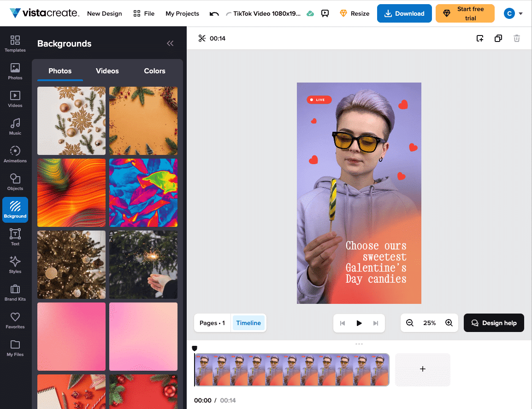This screenshot has height=409, width=532.
Task: Click the add page icon
Action: [x=480, y=38]
